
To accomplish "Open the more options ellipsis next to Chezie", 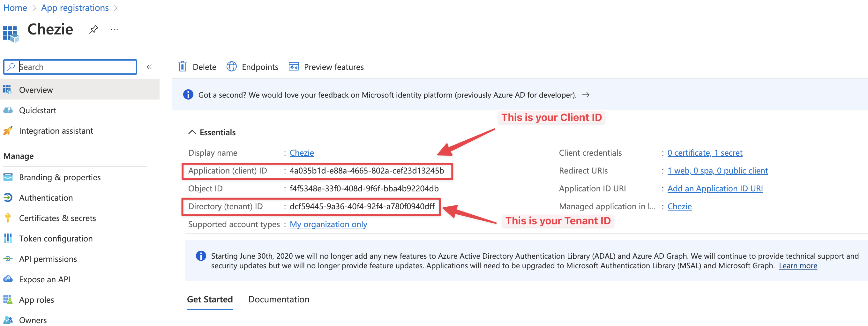I will [x=114, y=30].
